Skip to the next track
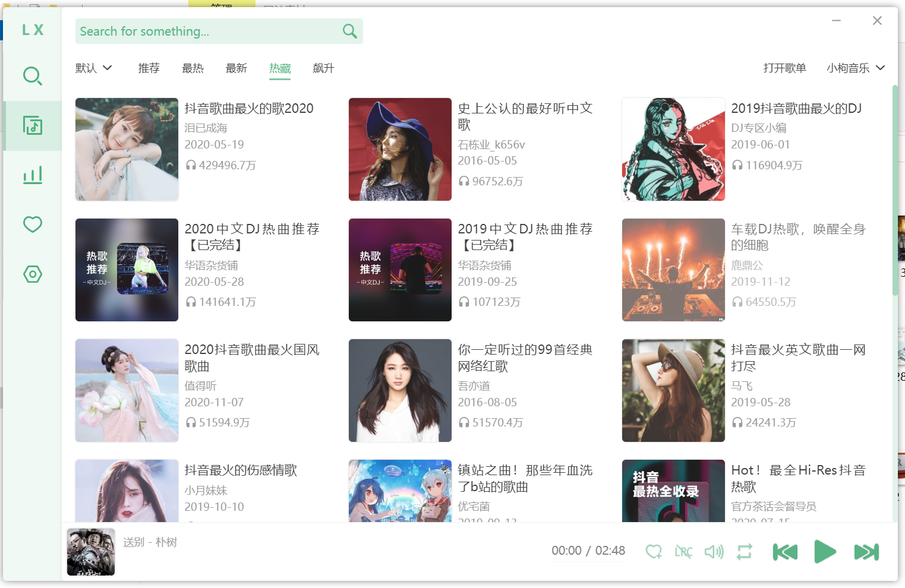 [866, 552]
